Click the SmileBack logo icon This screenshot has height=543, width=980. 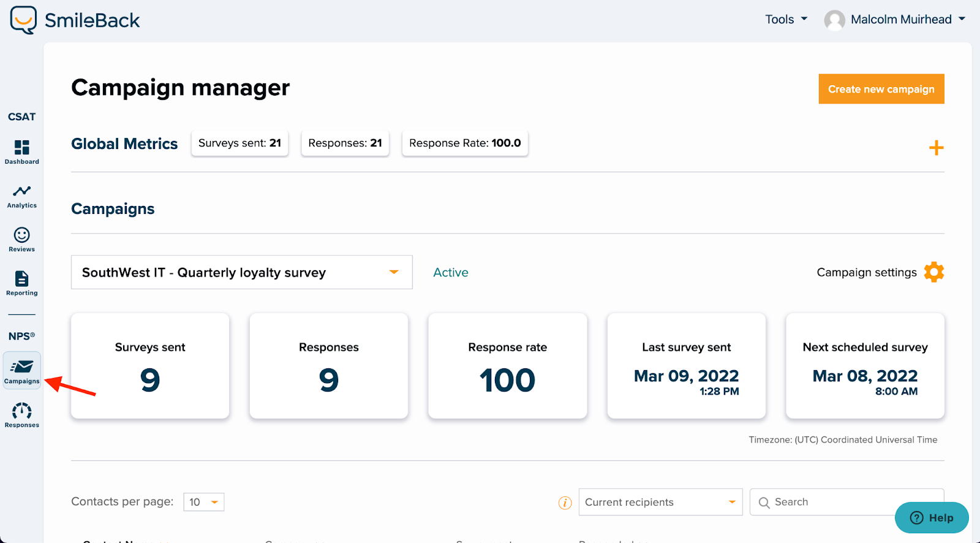(x=24, y=20)
